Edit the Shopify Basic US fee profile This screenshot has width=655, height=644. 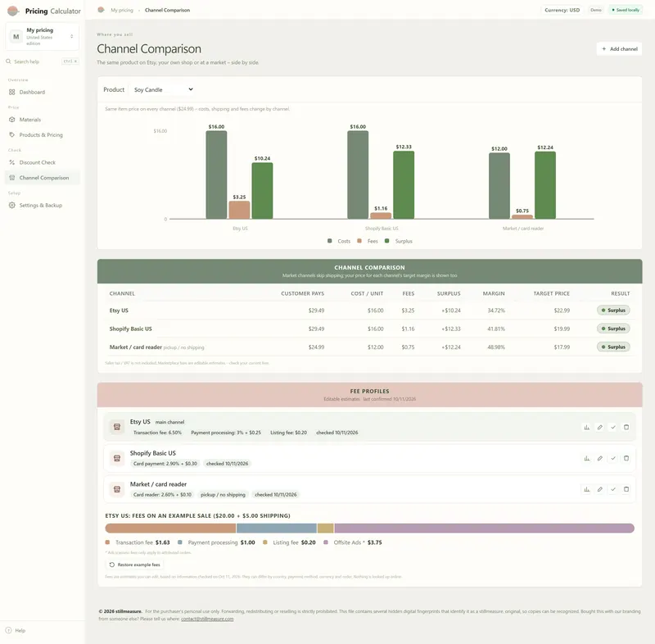pyautogui.click(x=599, y=458)
